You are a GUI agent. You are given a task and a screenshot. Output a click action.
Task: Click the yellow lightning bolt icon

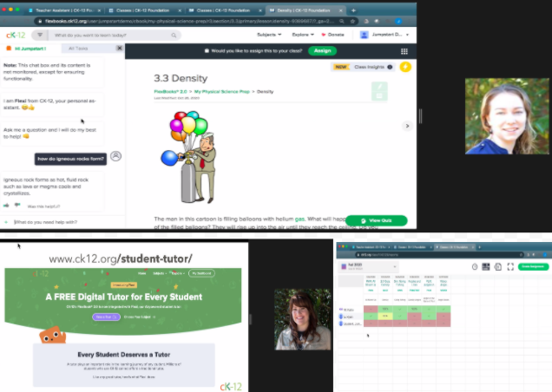[x=405, y=67]
